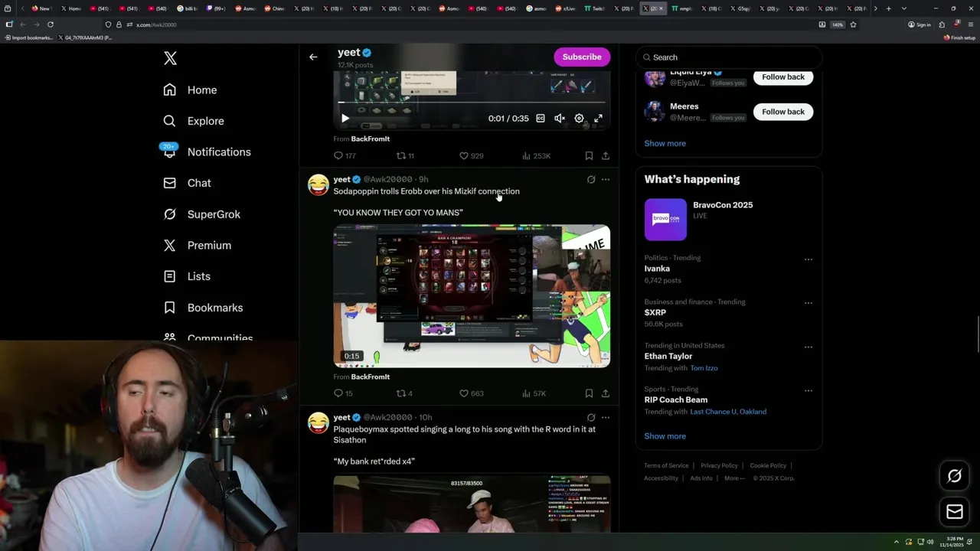980x551 pixels.
Task: Like the post with 929 likes
Action: pyautogui.click(x=471, y=155)
